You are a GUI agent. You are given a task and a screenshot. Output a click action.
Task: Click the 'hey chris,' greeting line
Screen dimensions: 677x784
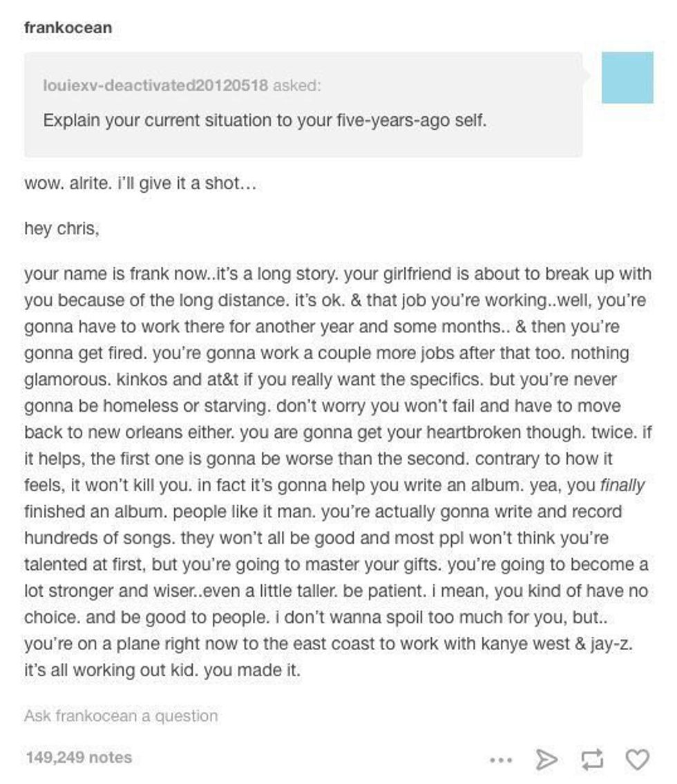click(61, 229)
